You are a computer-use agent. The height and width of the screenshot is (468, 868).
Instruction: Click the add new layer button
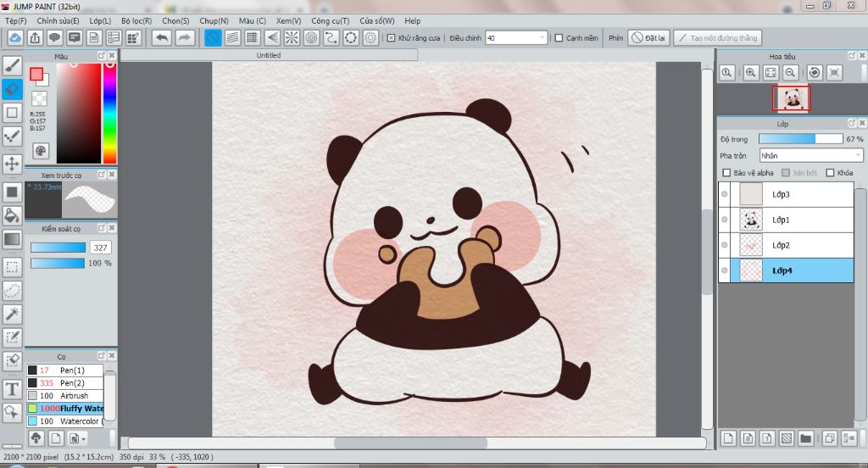coord(728,438)
